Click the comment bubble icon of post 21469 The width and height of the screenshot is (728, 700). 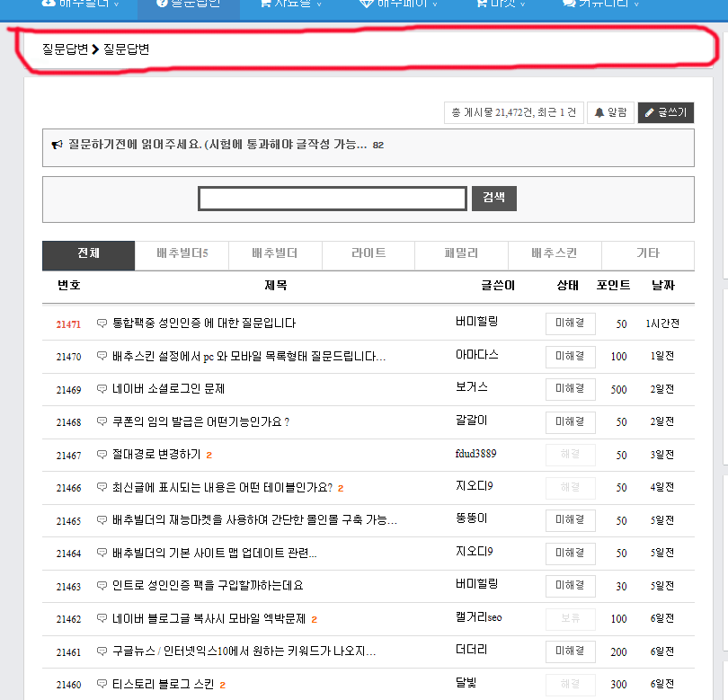[102, 389]
